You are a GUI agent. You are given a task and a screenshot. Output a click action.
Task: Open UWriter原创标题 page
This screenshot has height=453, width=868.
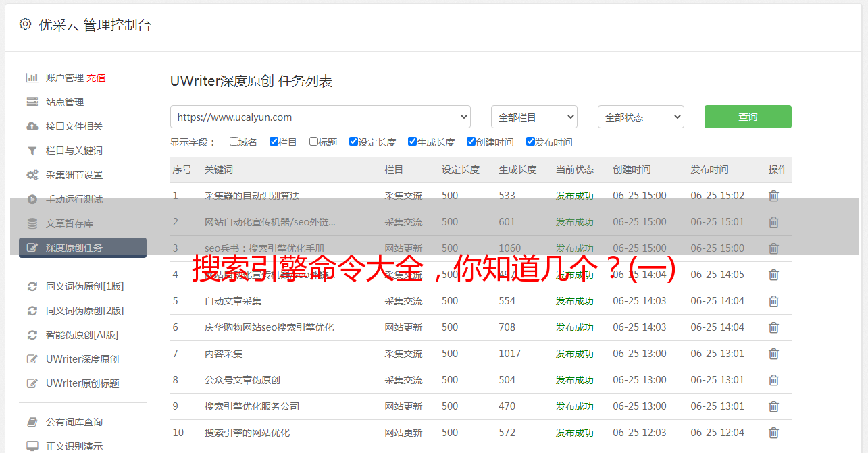click(82, 383)
